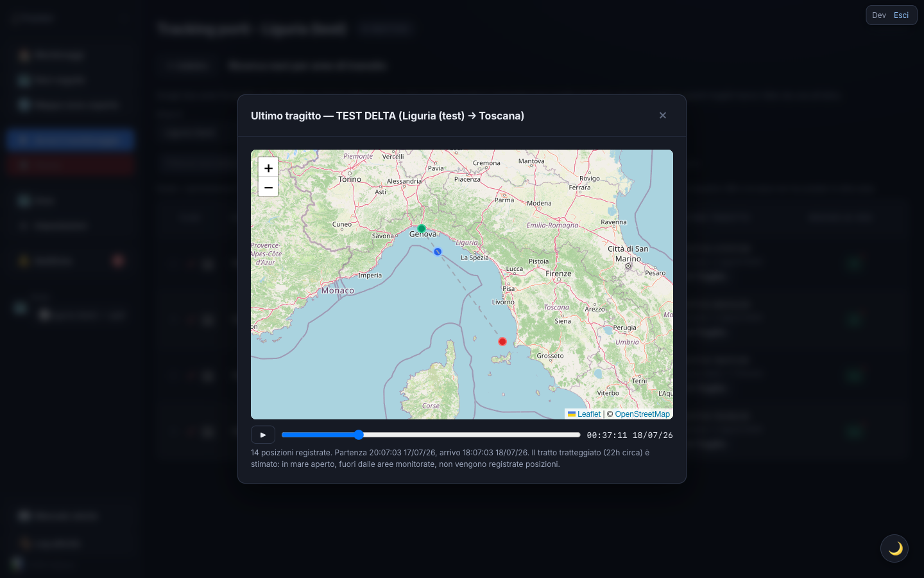
Task: Play the route animation
Action: (x=263, y=435)
